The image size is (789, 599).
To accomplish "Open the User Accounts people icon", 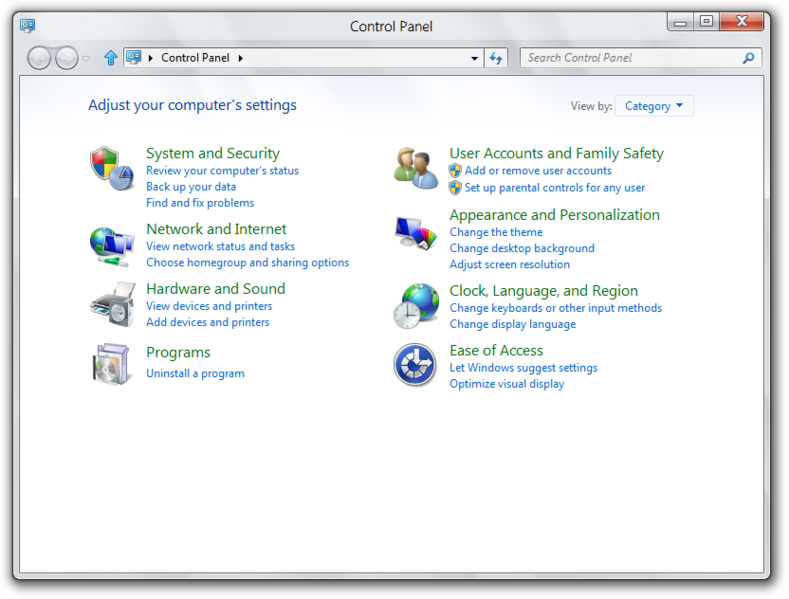I will tap(416, 168).
